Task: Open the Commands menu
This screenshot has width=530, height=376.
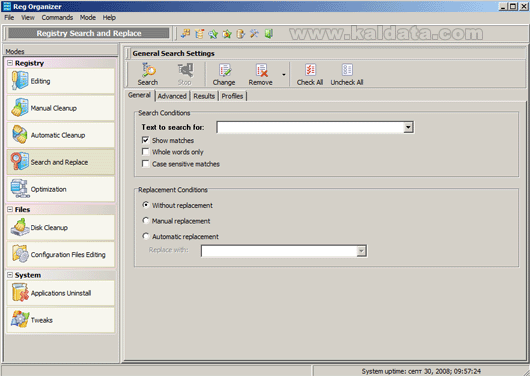Action: (x=57, y=18)
